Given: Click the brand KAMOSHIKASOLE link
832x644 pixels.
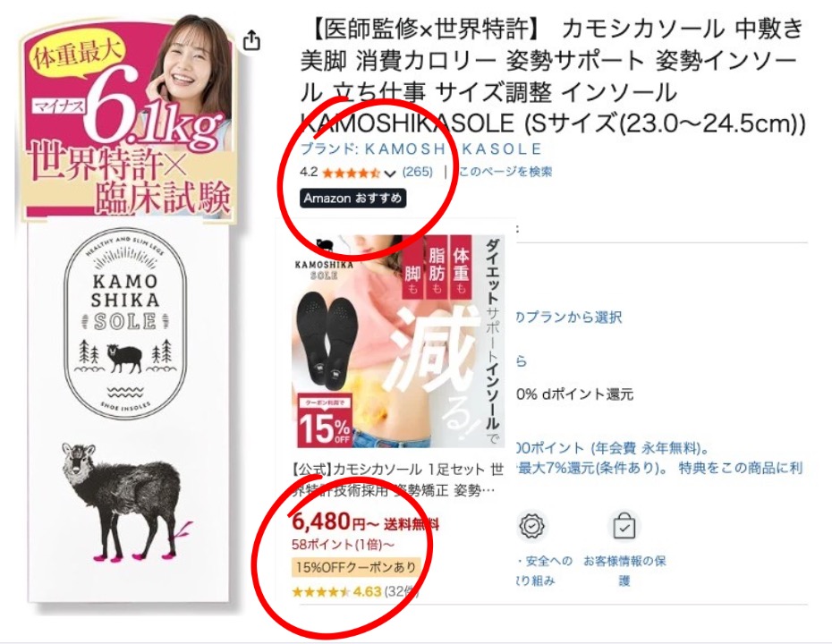Looking at the screenshot, I should (420, 148).
